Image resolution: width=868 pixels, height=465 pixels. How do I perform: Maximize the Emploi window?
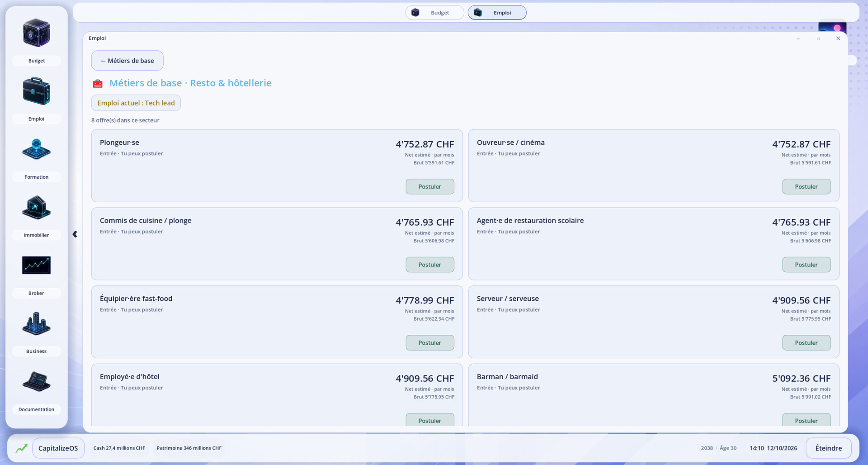[818, 39]
